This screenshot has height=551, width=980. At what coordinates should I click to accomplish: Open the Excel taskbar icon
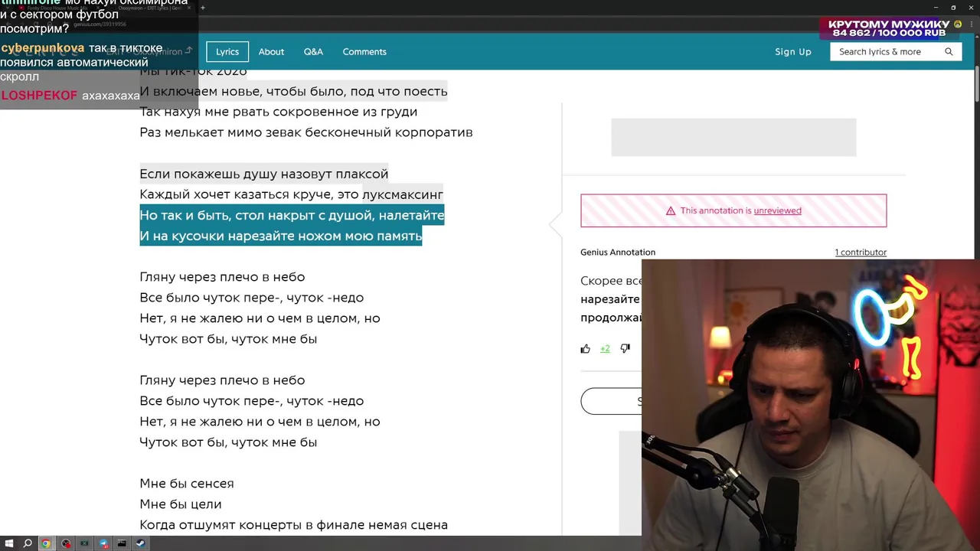click(84, 543)
